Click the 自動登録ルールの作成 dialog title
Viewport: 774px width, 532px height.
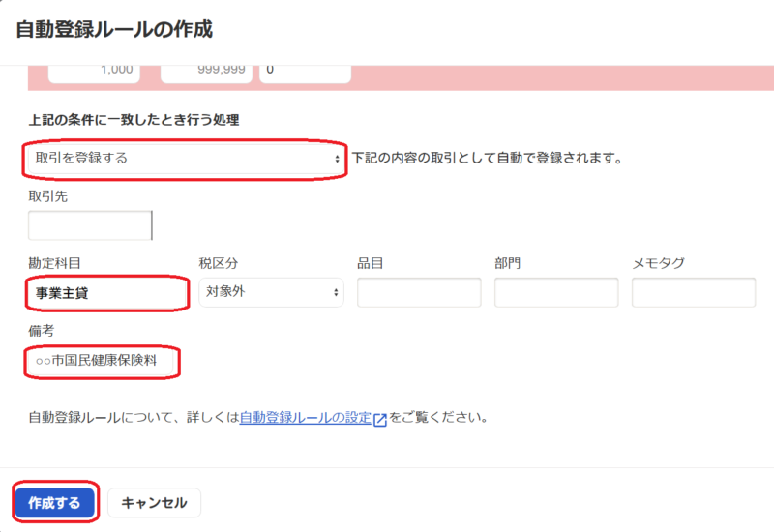114,29
